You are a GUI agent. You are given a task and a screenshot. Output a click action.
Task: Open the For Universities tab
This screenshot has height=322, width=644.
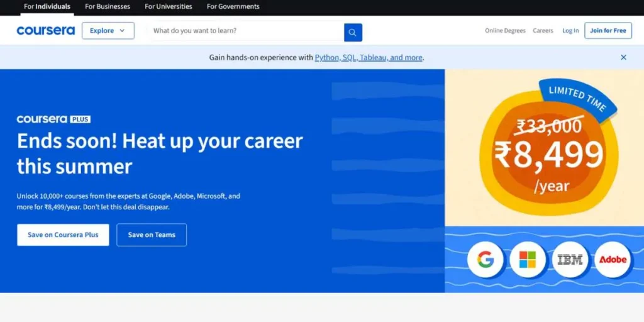(169, 6)
